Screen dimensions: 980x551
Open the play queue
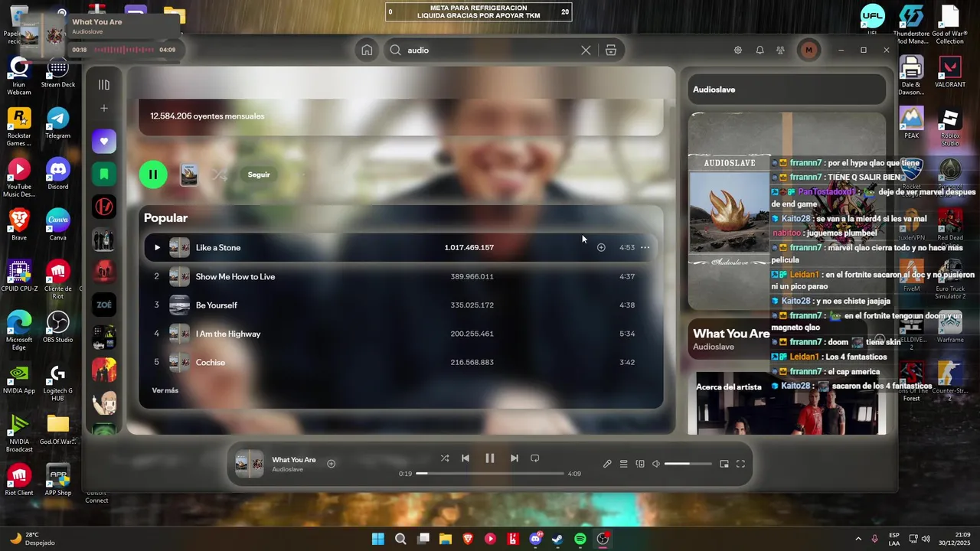pyautogui.click(x=624, y=464)
